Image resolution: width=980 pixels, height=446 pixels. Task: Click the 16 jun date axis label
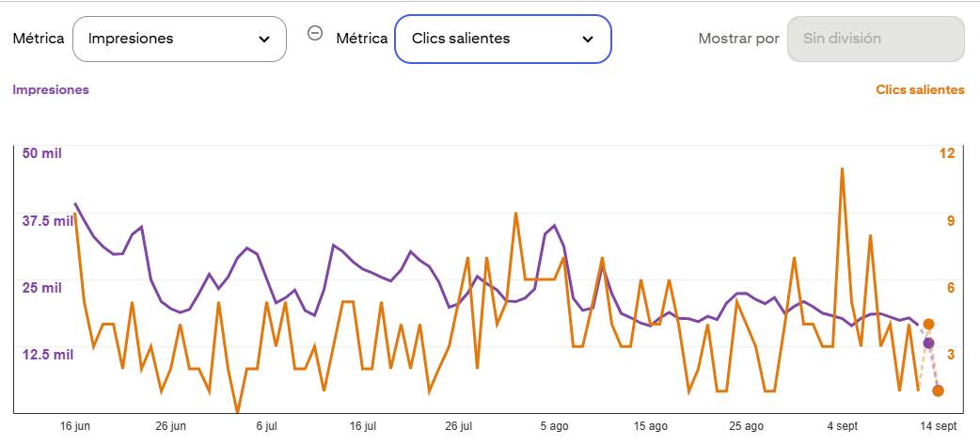75,426
